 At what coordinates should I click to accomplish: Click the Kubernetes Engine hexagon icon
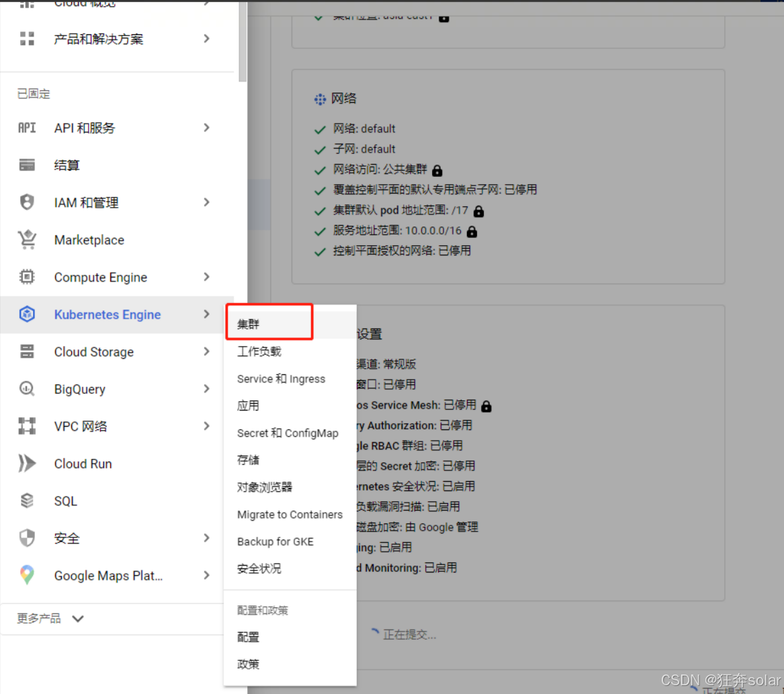coord(27,314)
